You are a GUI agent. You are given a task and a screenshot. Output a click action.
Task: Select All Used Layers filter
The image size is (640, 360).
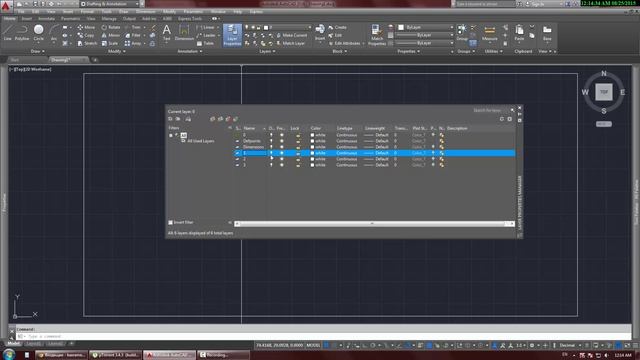tap(200, 141)
